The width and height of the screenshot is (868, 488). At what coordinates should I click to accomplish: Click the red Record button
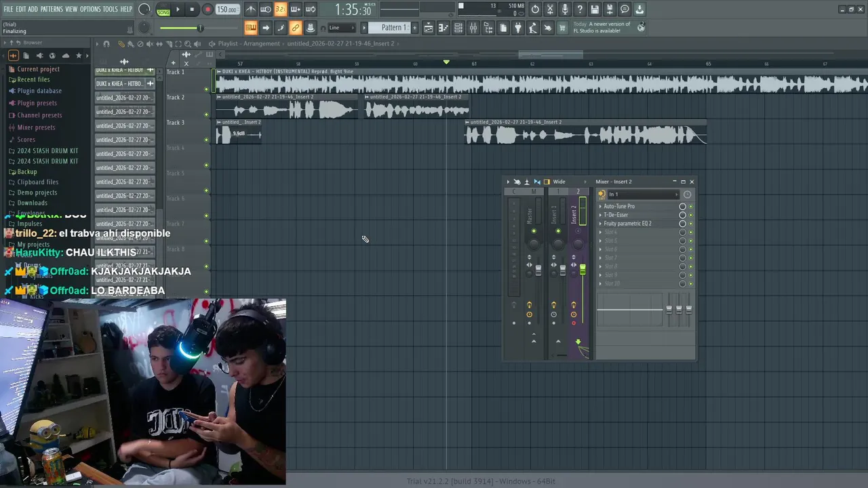[x=208, y=9]
